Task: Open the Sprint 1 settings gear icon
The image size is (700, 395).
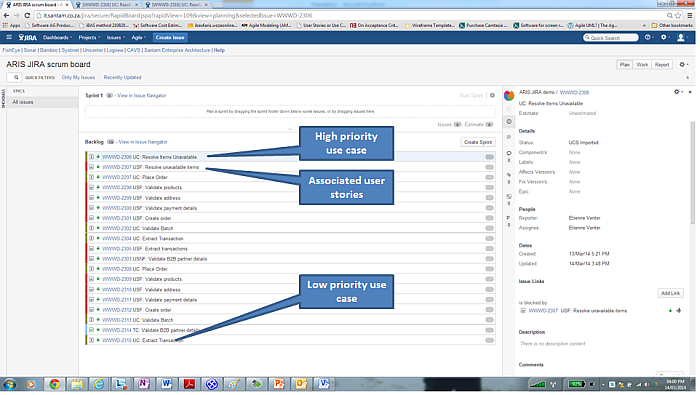Action: [x=492, y=96]
